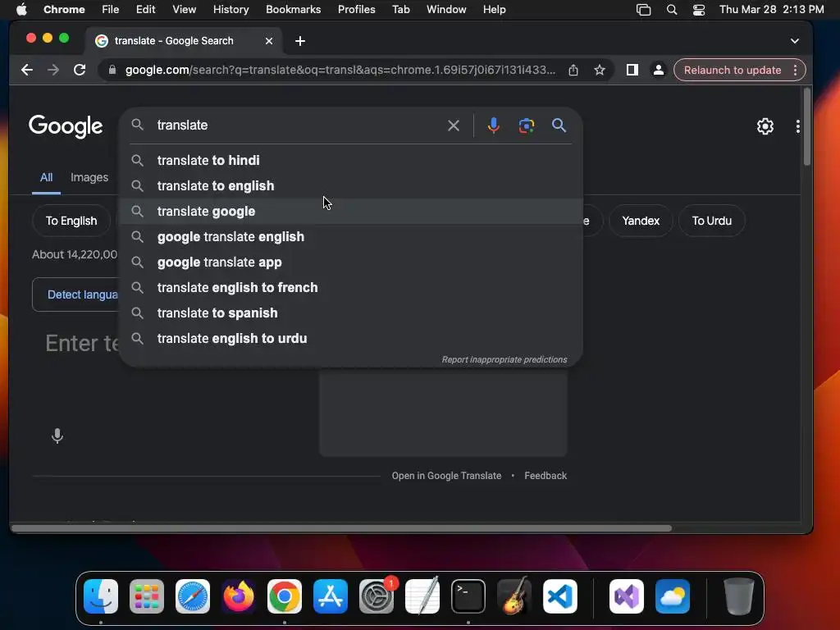Close the translate - Google Search tab

point(269,41)
